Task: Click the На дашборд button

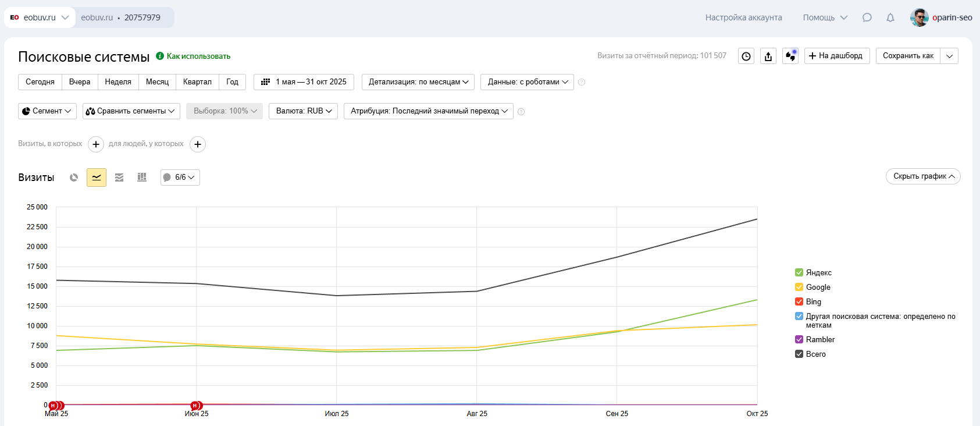Action: [837, 56]
